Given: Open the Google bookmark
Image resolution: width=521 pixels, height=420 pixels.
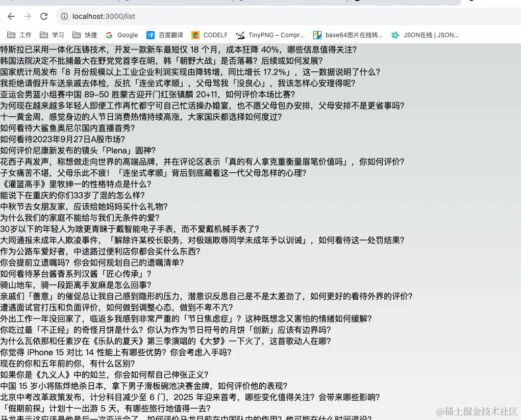Looking at the screenshot, I should pyautogui.click(x=121, y=35).
